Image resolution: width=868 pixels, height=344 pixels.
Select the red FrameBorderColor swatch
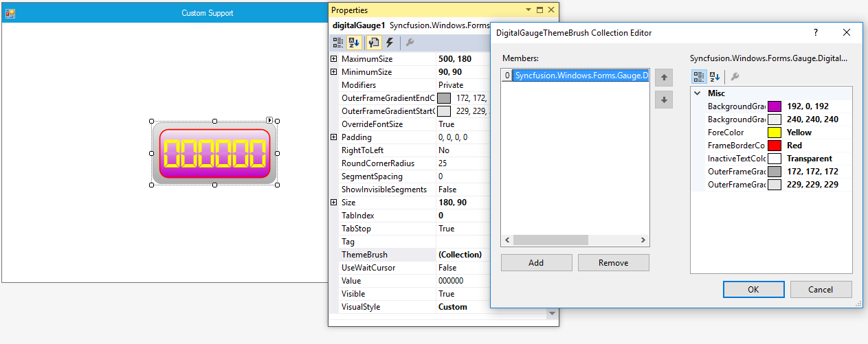pyautogui.click(x=775, y=146)
